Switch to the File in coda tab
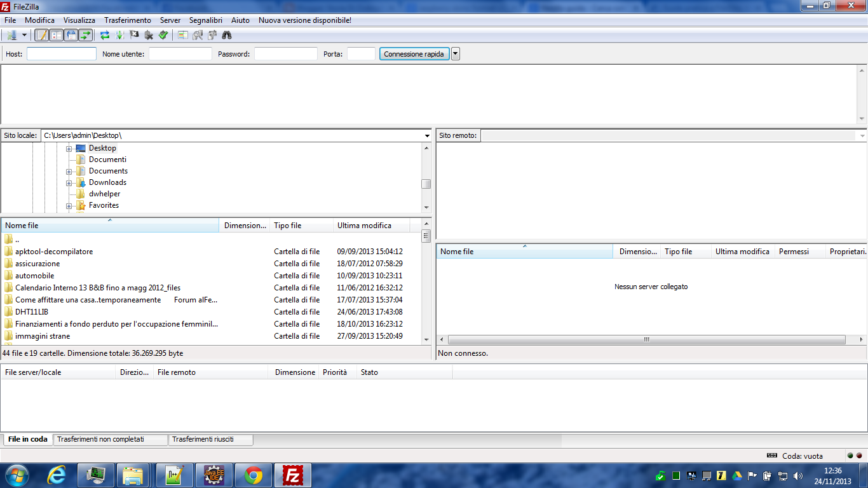Viewport: 868px width, 488px height. (x=28, y=439)
